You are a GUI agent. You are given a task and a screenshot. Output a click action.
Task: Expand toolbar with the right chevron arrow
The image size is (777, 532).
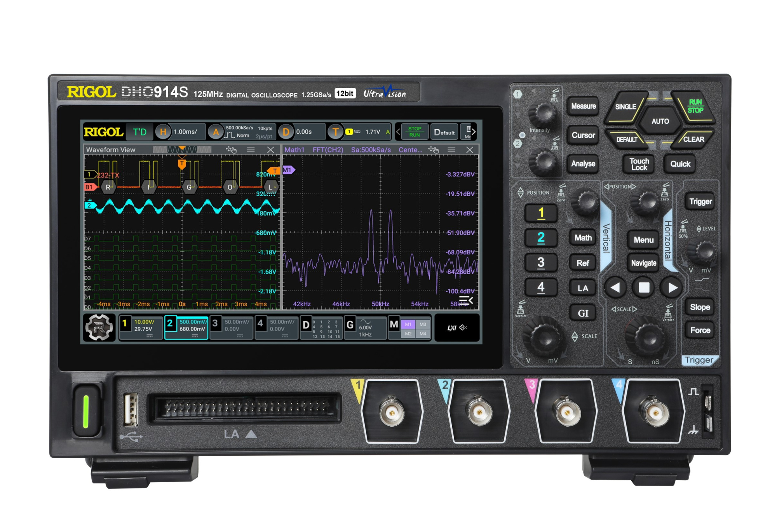(x=474, y=132)
